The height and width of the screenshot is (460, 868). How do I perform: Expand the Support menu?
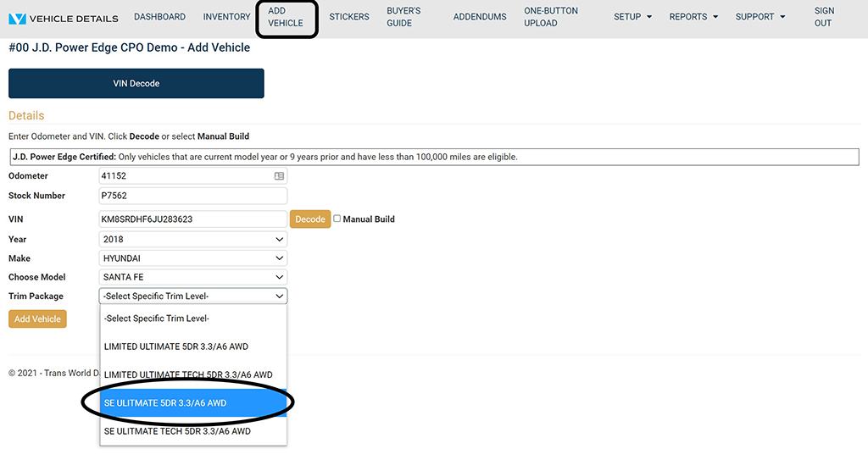pyautogui.click(x=760, y=17)
